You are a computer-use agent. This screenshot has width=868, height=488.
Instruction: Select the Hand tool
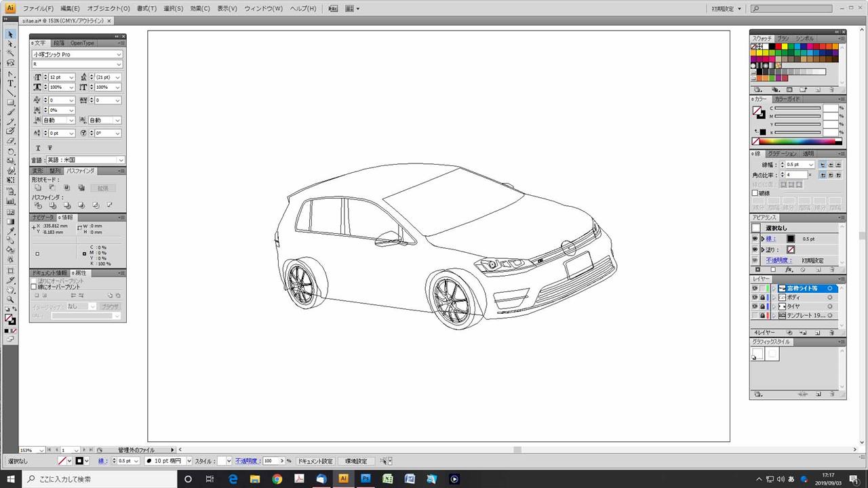11,289
